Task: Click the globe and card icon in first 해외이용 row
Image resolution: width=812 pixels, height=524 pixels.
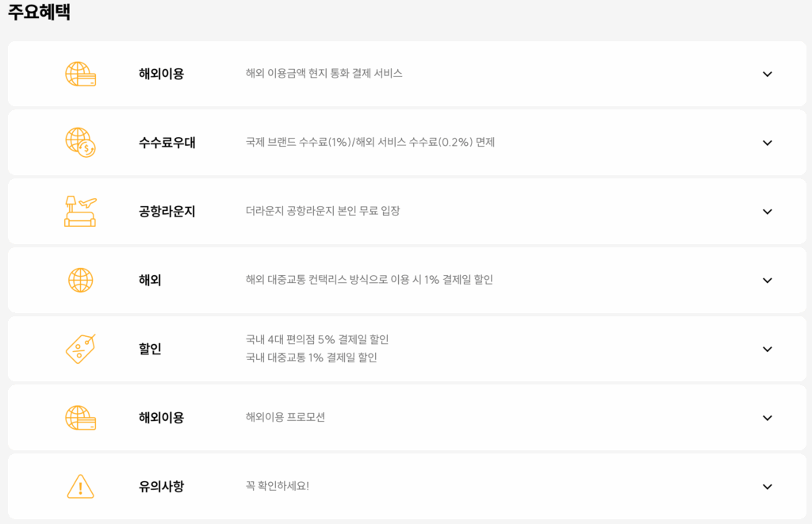Action: [x=80, y=74]
